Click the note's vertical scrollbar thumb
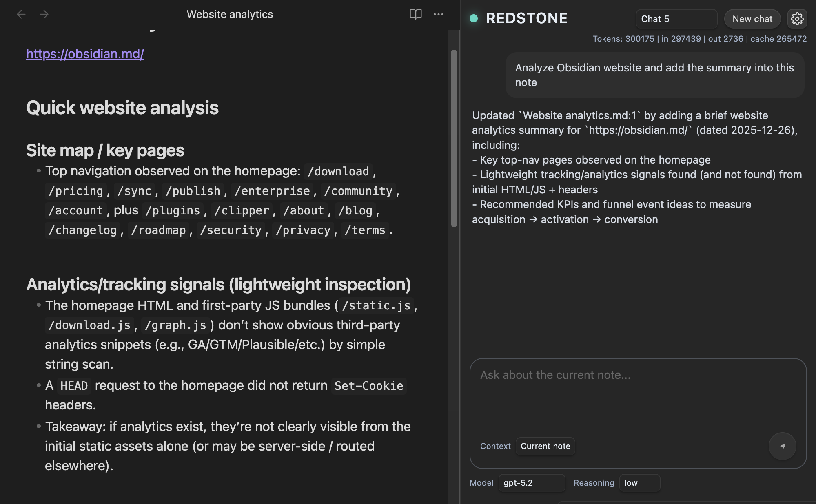Viewport: 816px width, 504px height. tap(454, 138)
